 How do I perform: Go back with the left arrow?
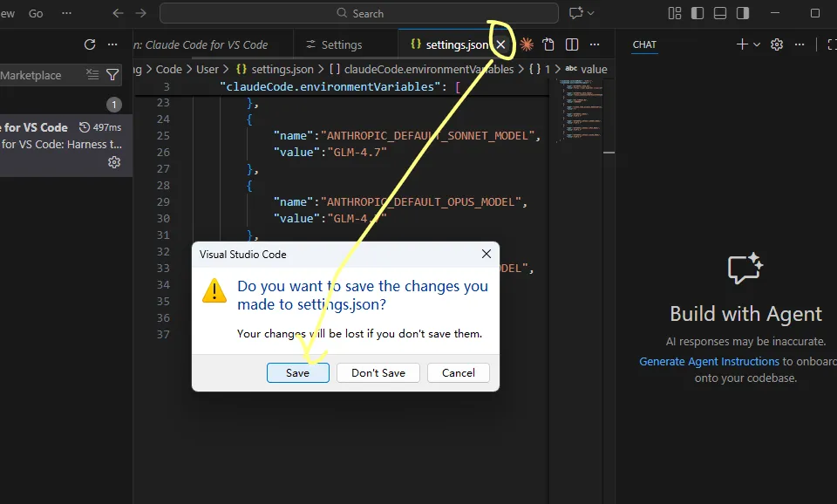tap(118, 13)
